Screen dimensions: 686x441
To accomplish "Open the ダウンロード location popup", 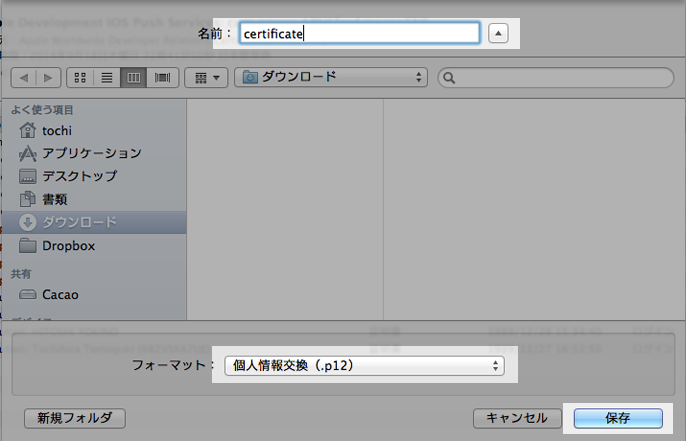I will tap(331, 77).
